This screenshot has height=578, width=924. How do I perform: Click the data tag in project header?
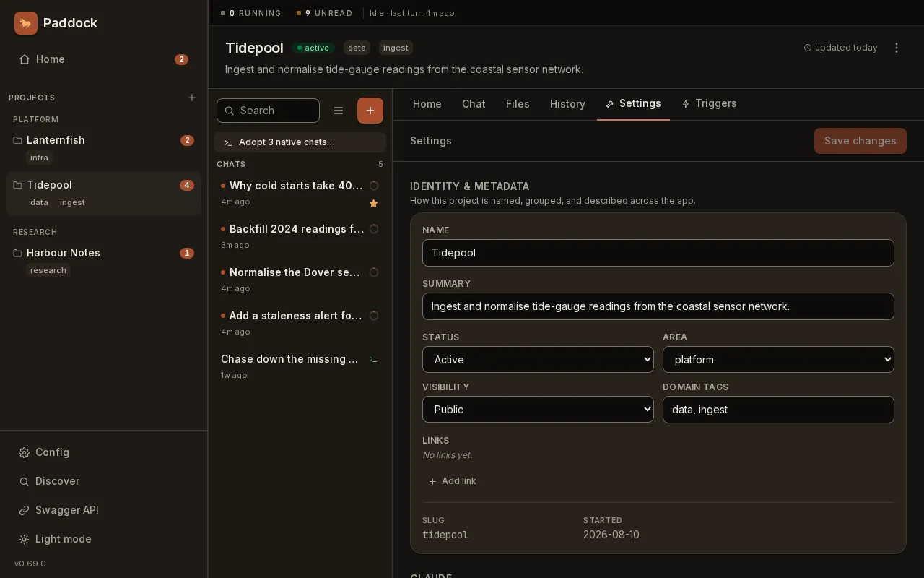[x=357, y=48]
